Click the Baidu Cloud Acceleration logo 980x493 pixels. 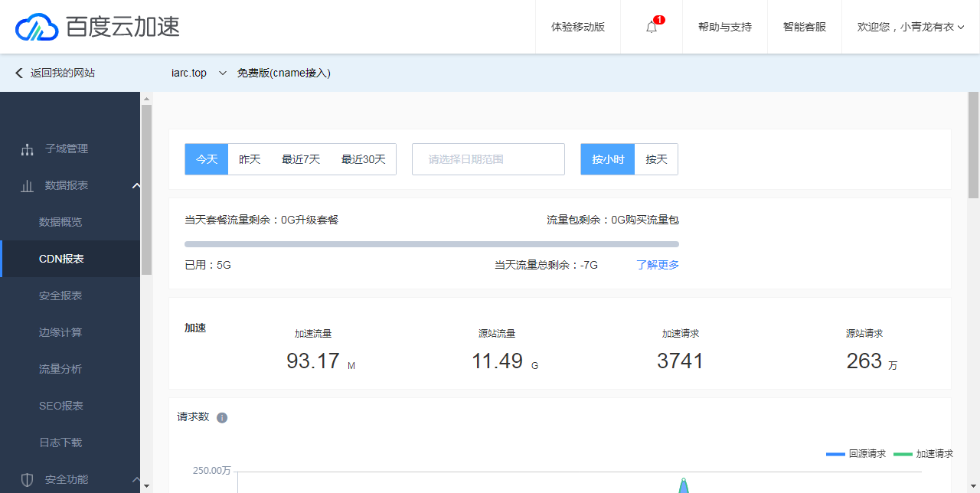tap(97, 28)
